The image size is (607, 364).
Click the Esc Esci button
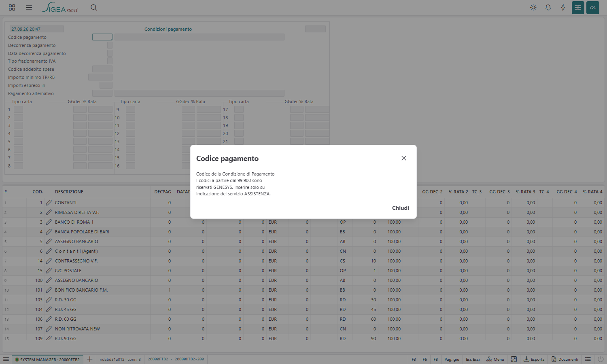473,359
